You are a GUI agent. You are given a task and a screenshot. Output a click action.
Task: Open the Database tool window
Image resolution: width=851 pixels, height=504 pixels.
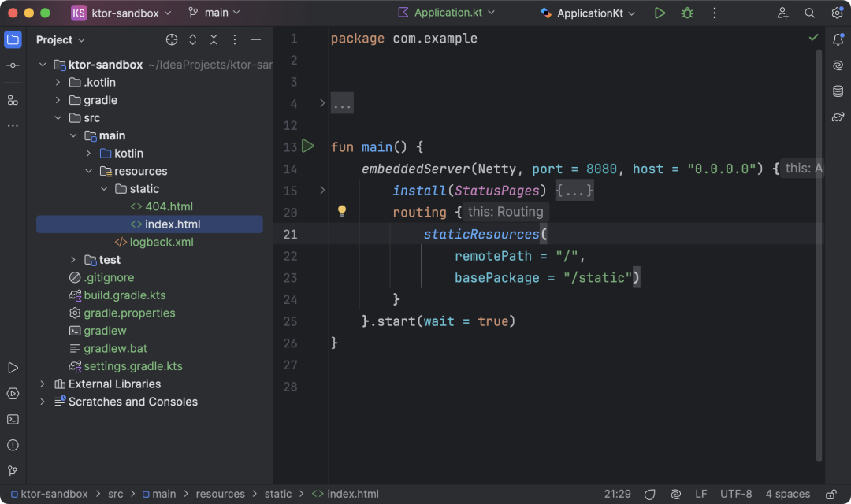coord(838,91)
